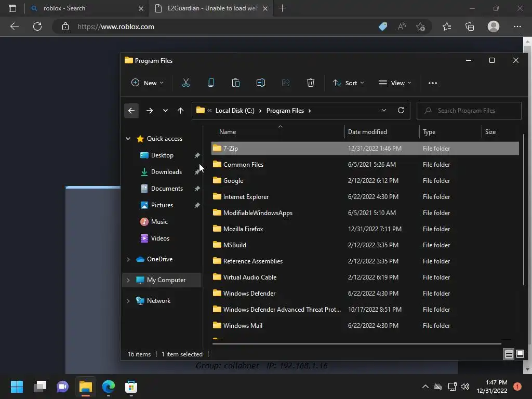Refresh the Program Files folder view
Image resolution: width=532 pixels, height=399 pixels.
(401, 110)
